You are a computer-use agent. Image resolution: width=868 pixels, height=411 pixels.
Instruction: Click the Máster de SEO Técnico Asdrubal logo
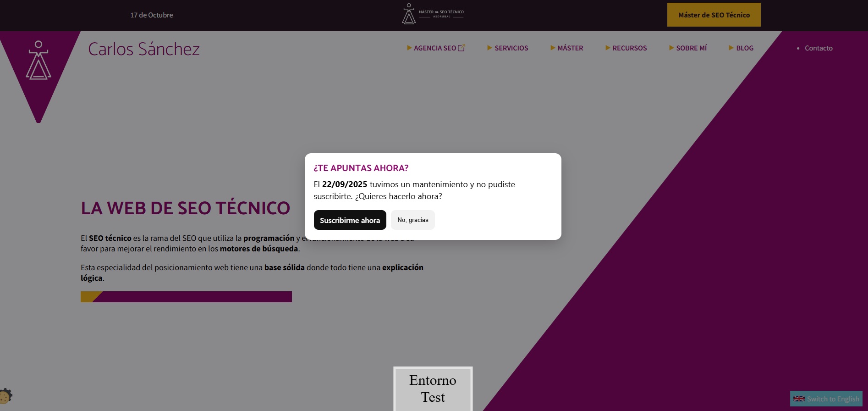click(x=433, y=14)
